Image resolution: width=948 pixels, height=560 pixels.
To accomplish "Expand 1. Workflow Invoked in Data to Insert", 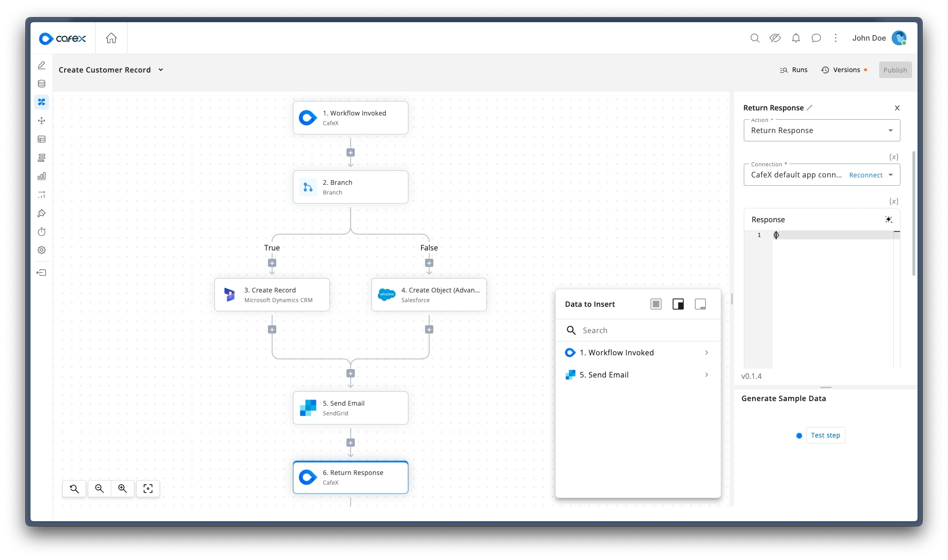I will 637,353.
